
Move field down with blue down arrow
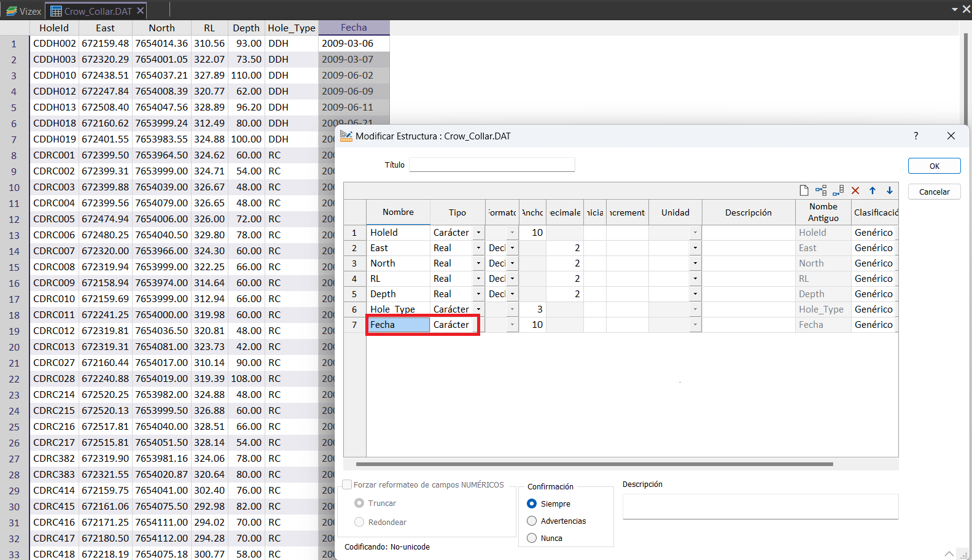890,190
